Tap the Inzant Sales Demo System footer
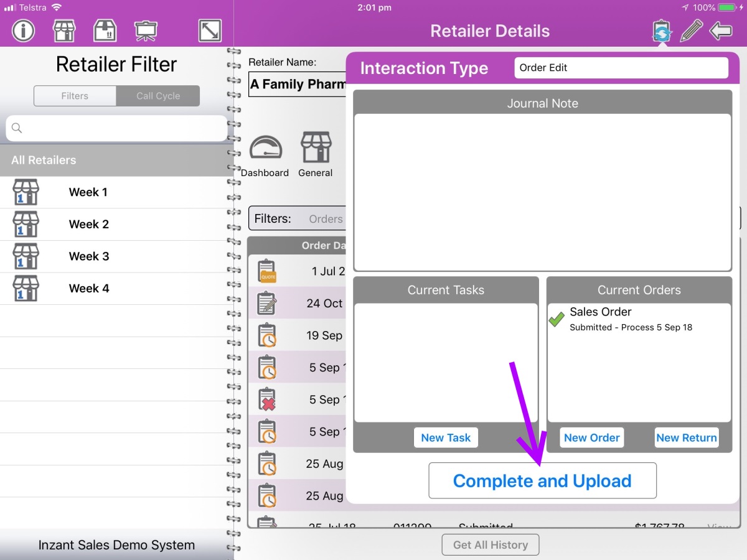 point(116,545)
